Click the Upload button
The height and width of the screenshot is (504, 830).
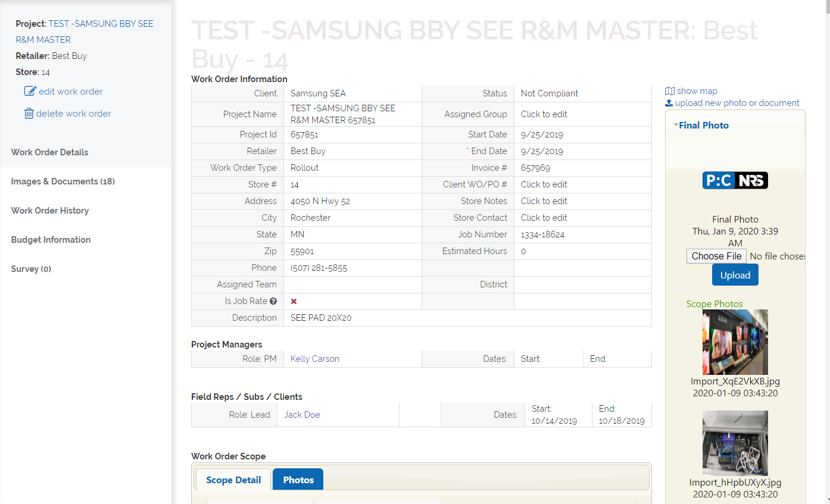pos(735,275)
